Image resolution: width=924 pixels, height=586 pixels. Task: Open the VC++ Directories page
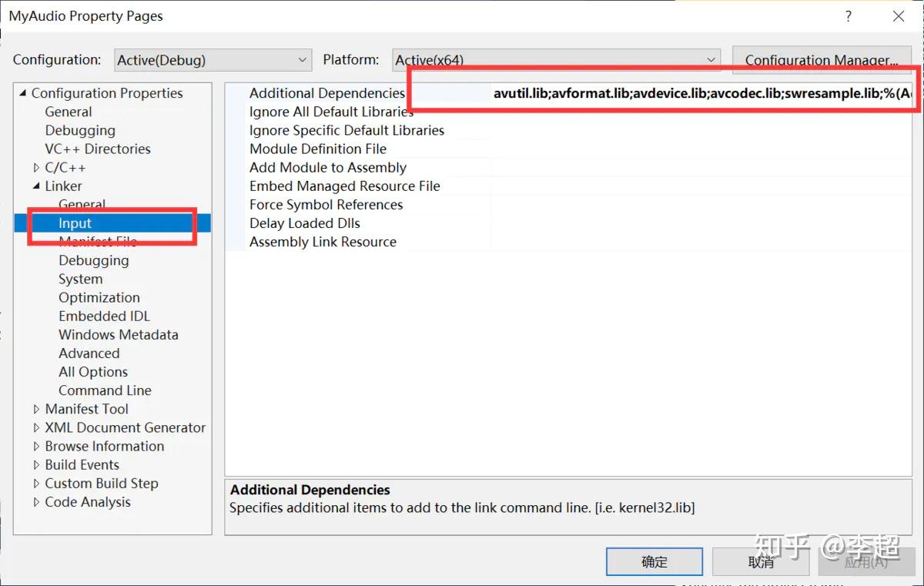(98, 149)
